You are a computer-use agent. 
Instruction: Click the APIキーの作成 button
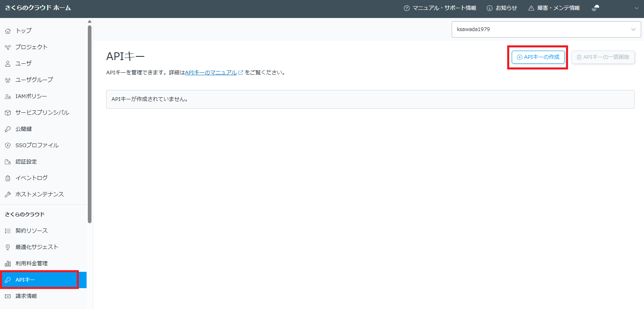pyautogui.click(x=538, y=57)
